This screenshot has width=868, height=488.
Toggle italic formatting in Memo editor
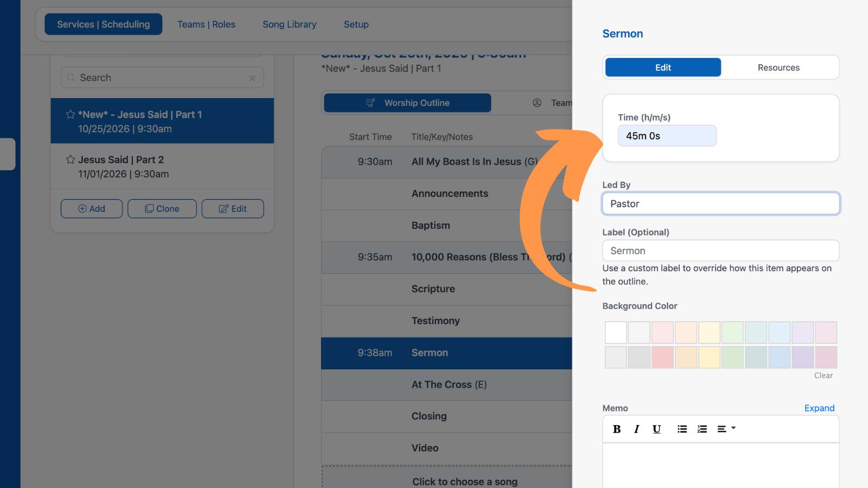(x=636, y=429)
